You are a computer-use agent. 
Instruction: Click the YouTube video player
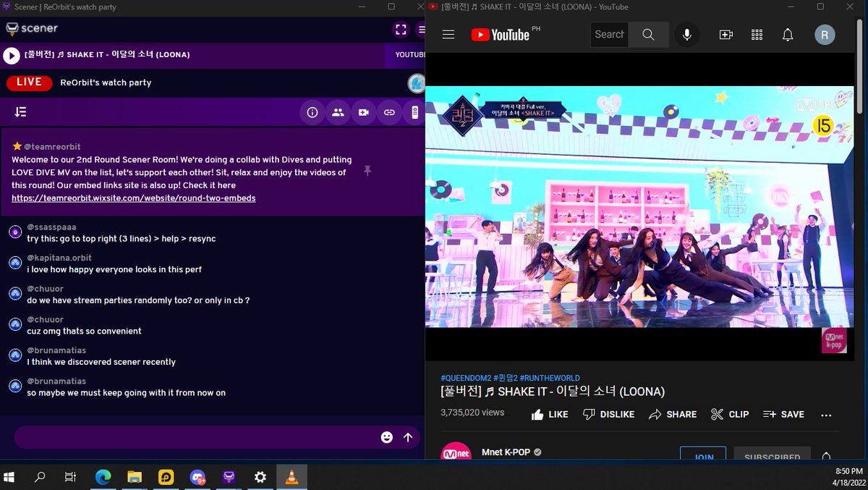pyautogui.click(x=639, y=207)
